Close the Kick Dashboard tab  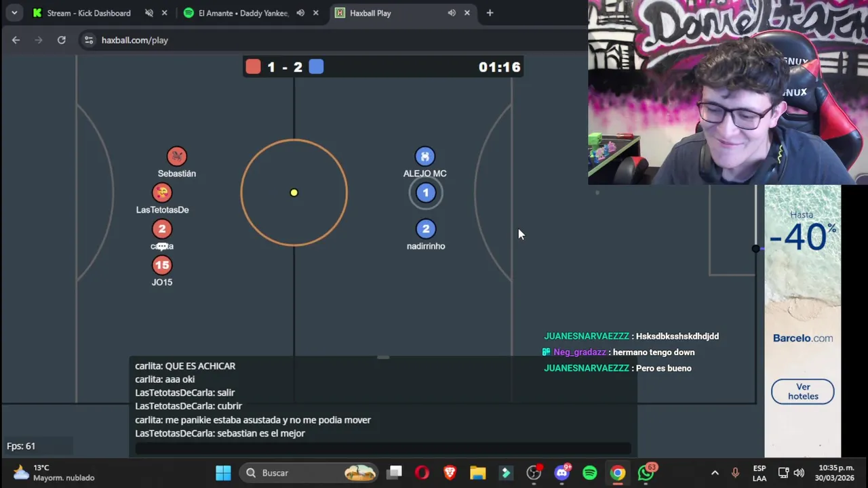164,13
